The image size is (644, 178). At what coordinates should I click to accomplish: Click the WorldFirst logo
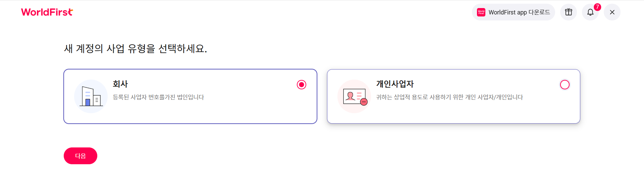[x=47, y=12]
